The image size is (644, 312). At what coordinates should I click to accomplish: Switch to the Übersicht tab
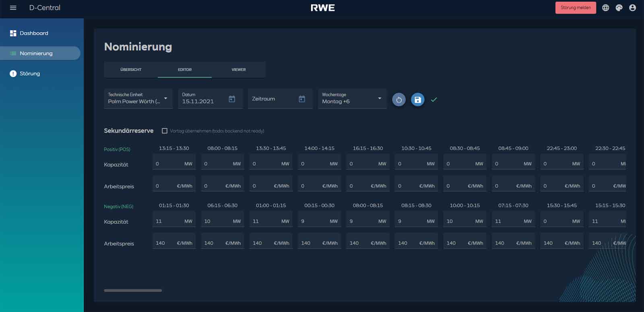[131, 70]
